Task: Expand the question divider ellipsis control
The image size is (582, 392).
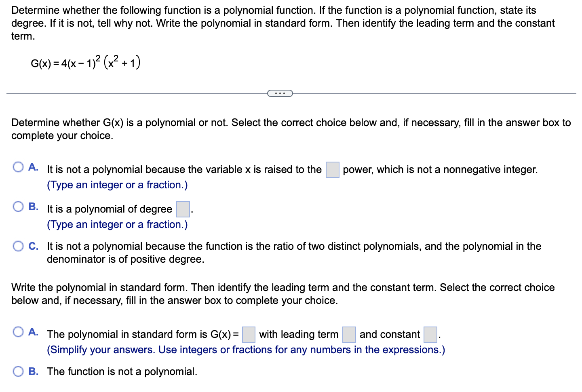Action: point(280,93)
